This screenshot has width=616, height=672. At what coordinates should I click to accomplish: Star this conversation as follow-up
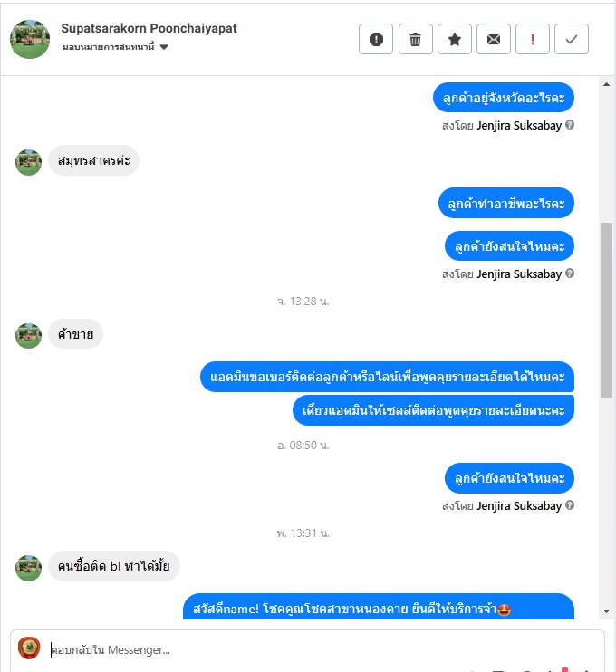(x=455, y=40)
